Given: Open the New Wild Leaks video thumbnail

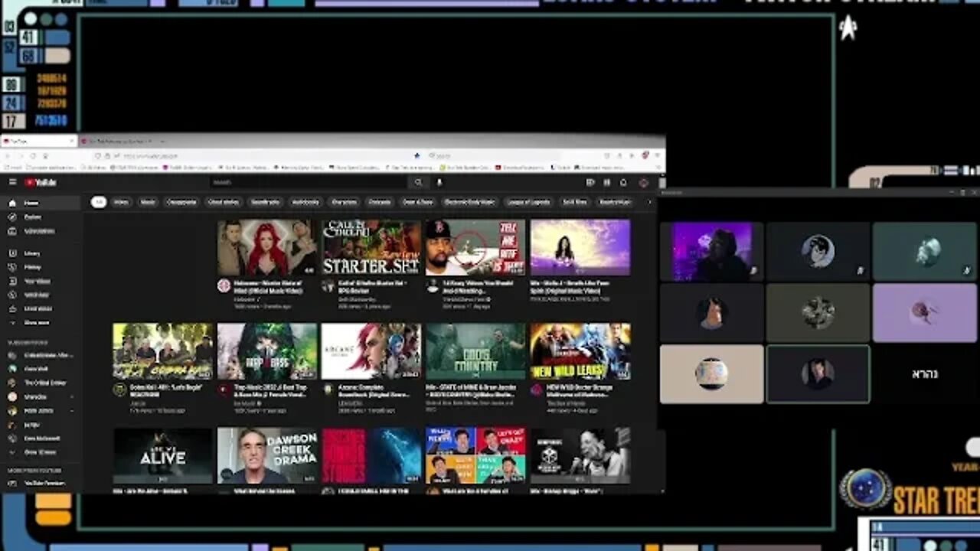Looking at the screenshot, I should [x=580, y=351].
